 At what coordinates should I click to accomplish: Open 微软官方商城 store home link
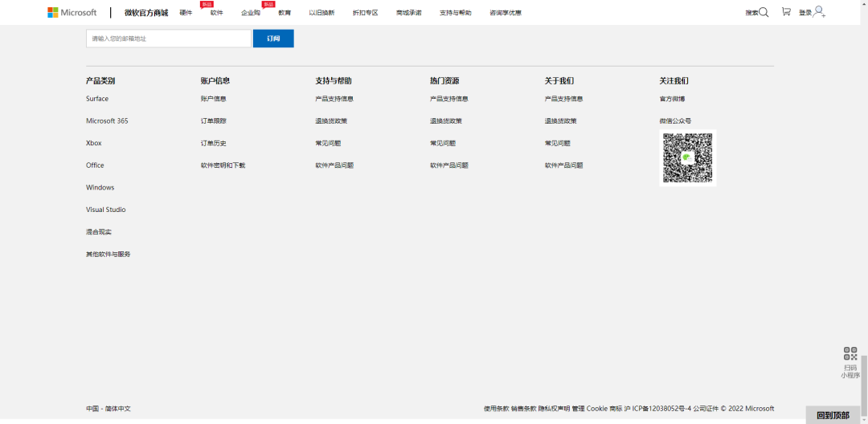[x=146, y=13]
